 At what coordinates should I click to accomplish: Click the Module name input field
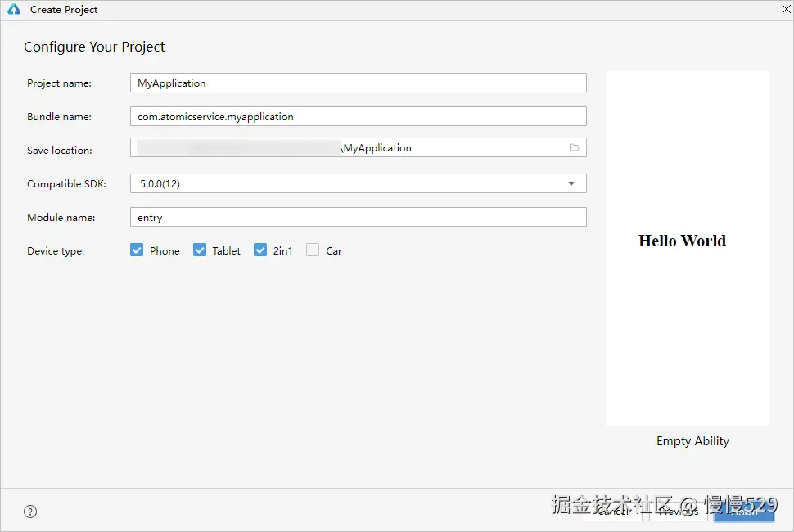click(x=358, y=217)
